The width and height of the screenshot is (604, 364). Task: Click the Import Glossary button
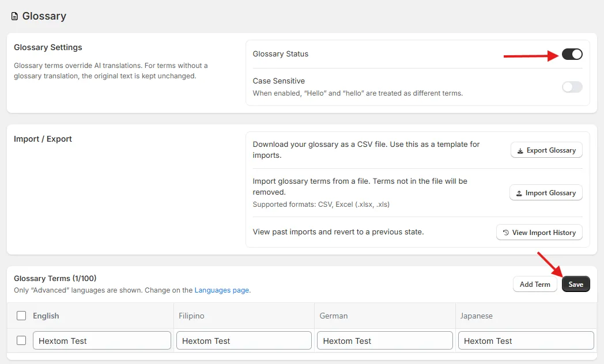tap(546, 193)
